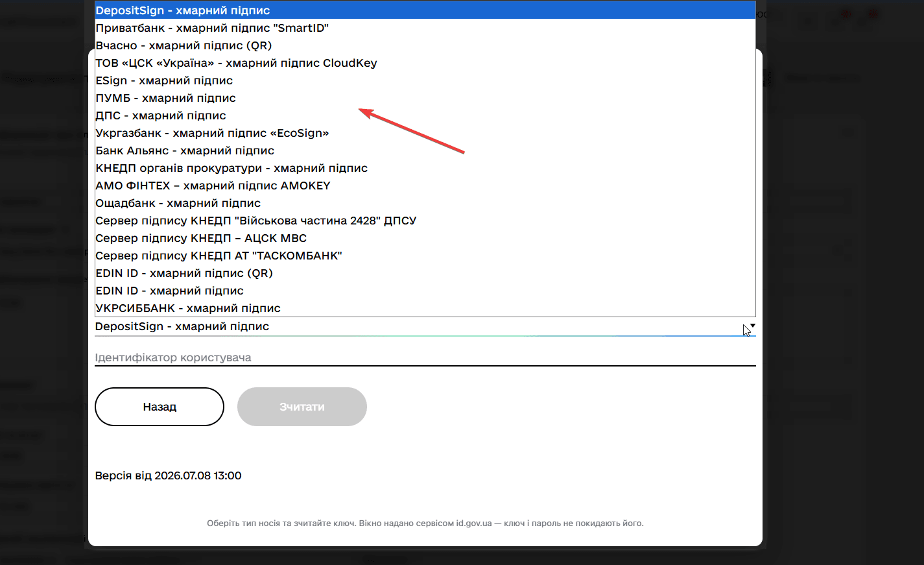
Task: Select ДПС - хмарний підпис
Action: (425, 115)
